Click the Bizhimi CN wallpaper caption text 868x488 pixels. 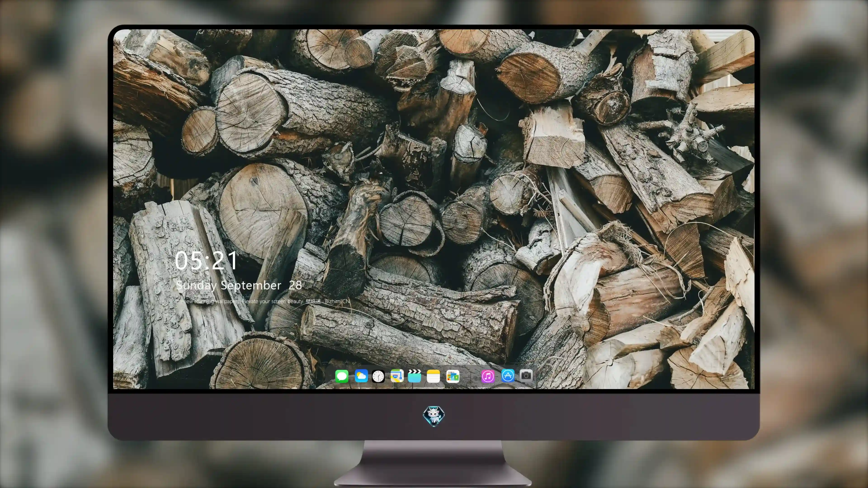click(x=263, y=301)
